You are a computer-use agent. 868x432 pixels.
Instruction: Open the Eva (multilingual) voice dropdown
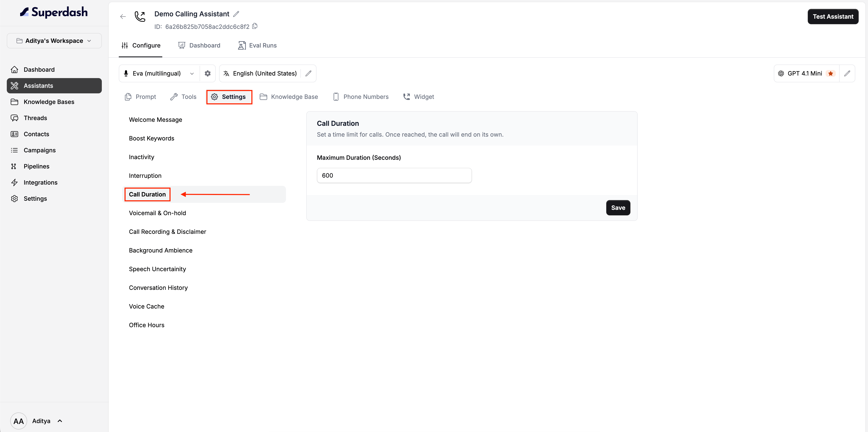click(159, 73)
